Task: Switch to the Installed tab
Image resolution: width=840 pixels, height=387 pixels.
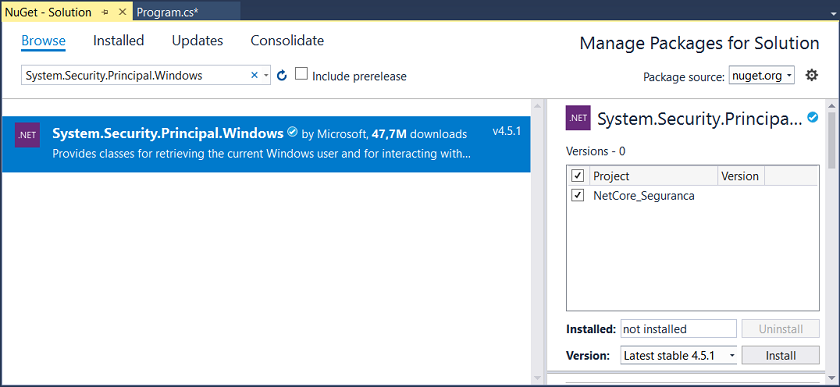Action: click(x=118, y=41)
